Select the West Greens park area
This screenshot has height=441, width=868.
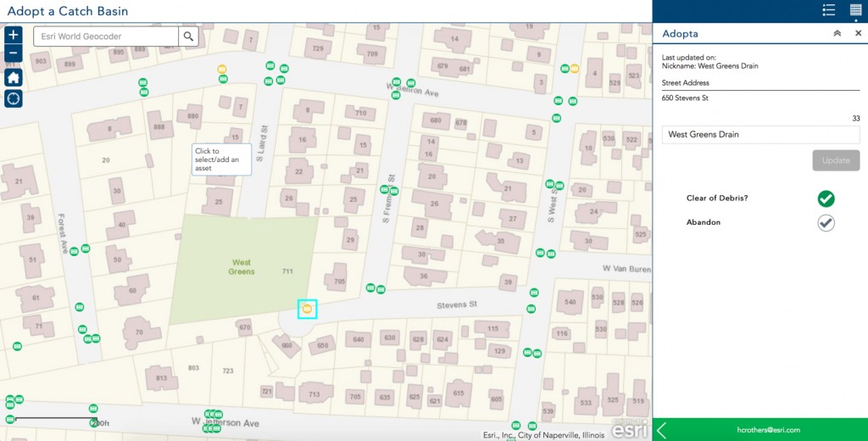tap(243, 269)
